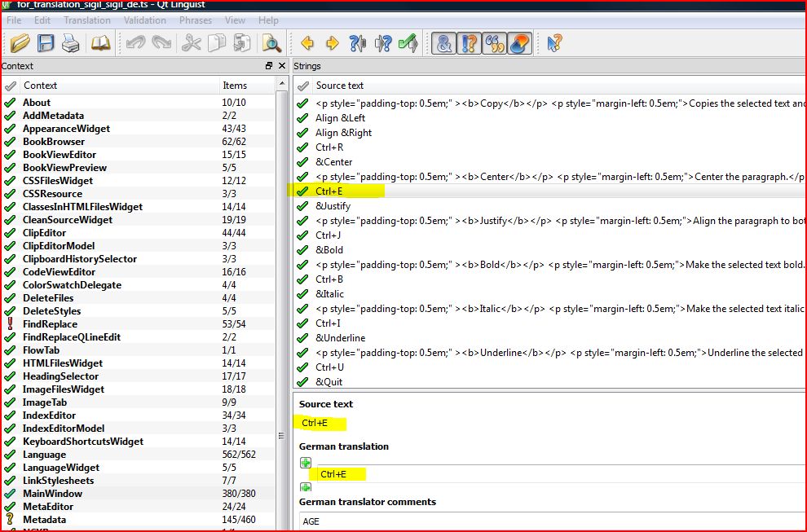Click the Cut scissors icon
Viewport: 807px width, 532px height.
(x=191, y=43)
